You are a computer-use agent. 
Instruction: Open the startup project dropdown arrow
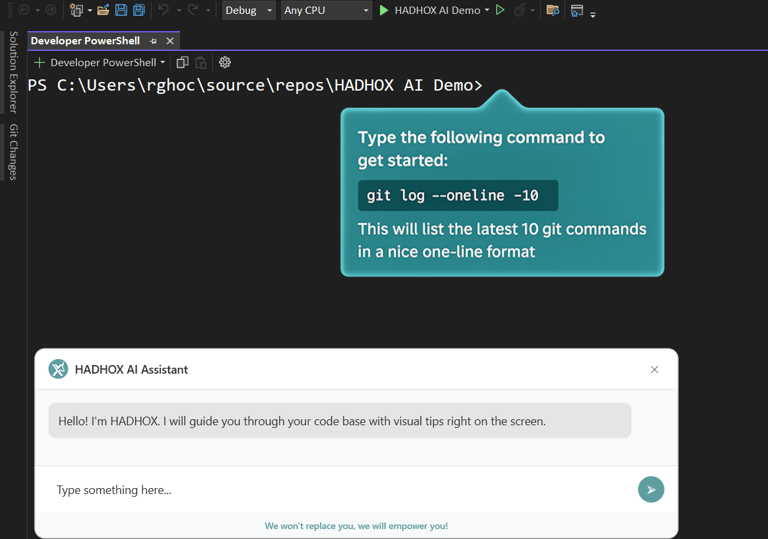click(487, 10)
